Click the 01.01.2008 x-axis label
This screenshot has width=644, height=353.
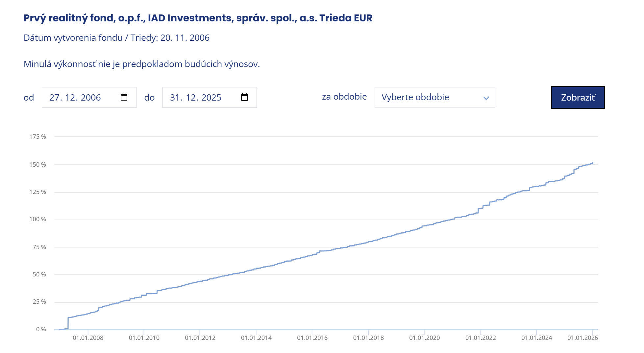click(x=88, y=338)
